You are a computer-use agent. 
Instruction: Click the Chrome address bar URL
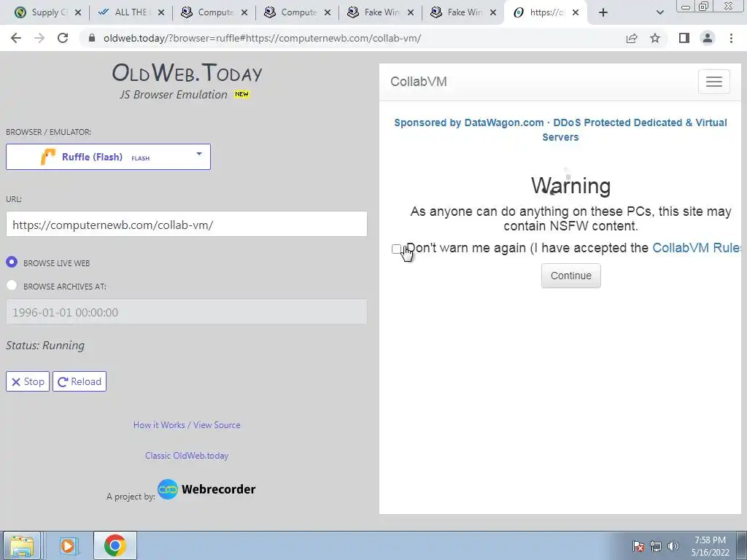click(x=262, y=38)
